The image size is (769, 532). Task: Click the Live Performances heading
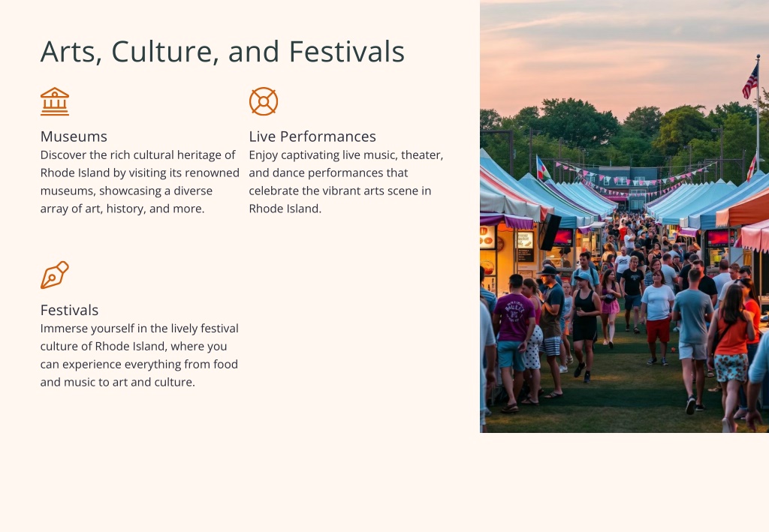click(x=312, y=136)
